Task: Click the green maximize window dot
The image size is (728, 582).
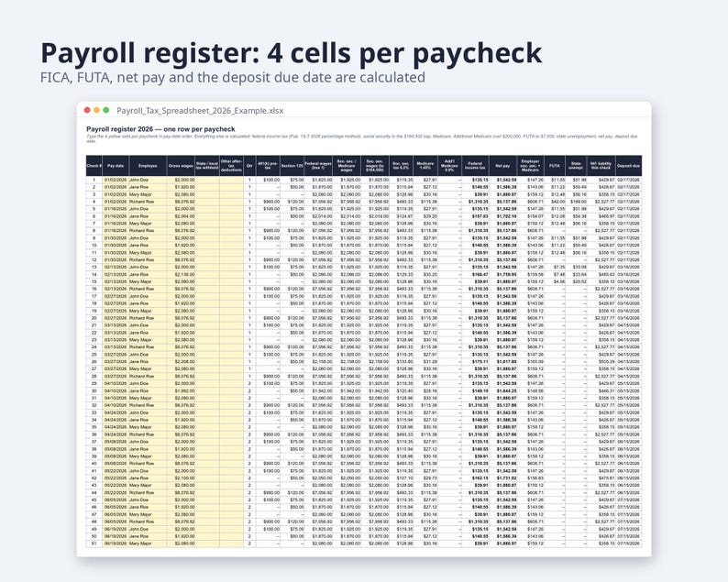Action: (x=105, y=110)
